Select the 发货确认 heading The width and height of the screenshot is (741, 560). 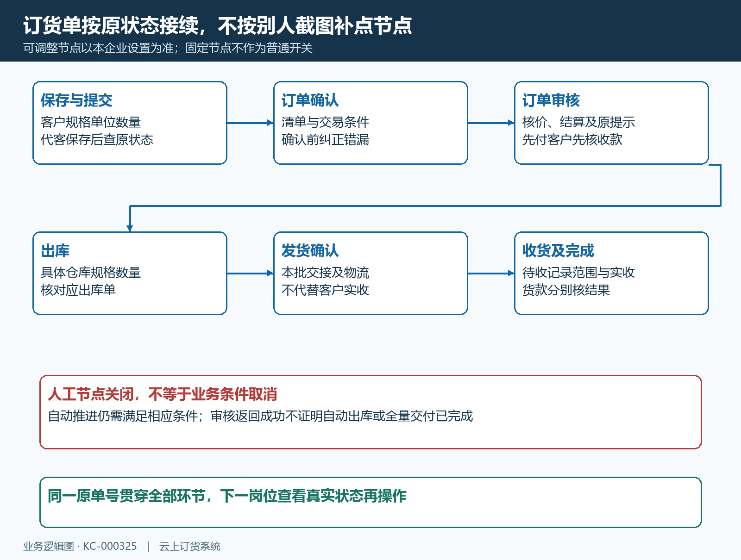point(310,250)
